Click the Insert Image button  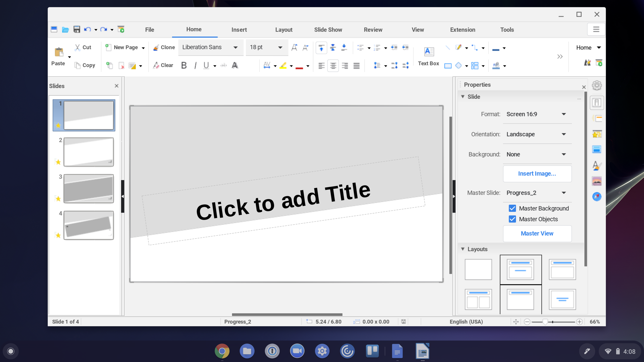(537, 174)
